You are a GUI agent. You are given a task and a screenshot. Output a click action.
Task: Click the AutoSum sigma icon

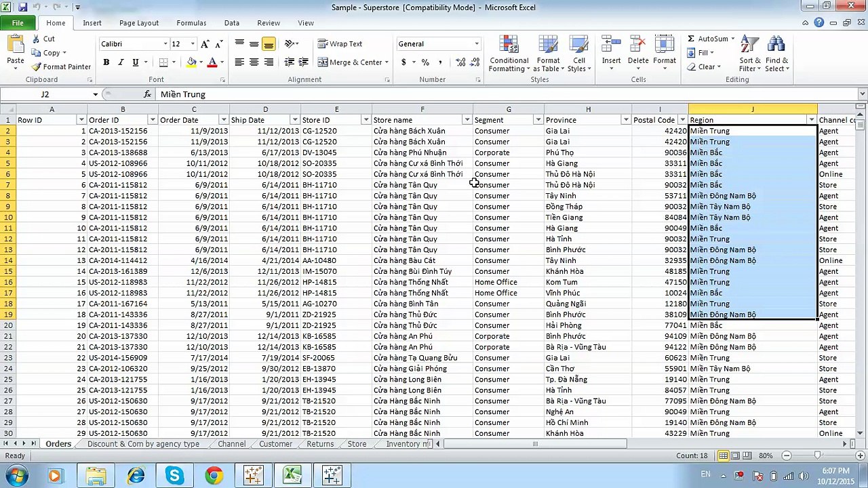(691, 39)
